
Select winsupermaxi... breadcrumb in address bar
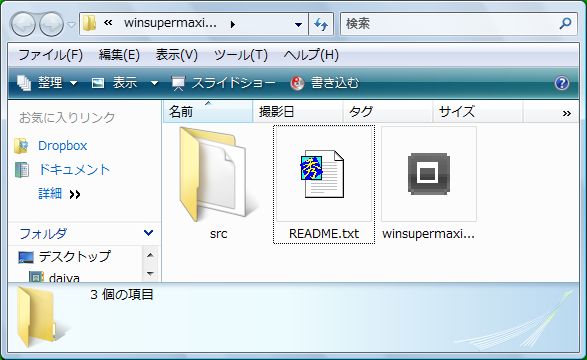click(x=170, y=23)
